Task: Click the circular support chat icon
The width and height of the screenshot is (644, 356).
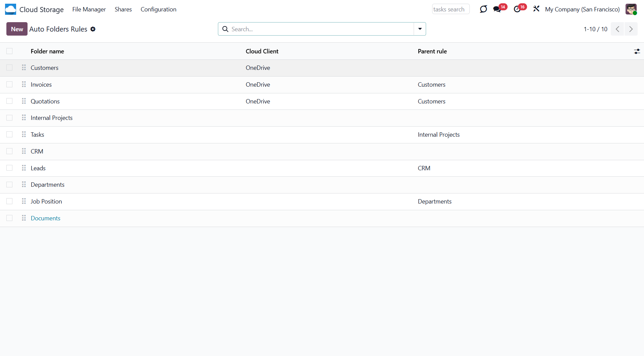Action: click(483, 9)
